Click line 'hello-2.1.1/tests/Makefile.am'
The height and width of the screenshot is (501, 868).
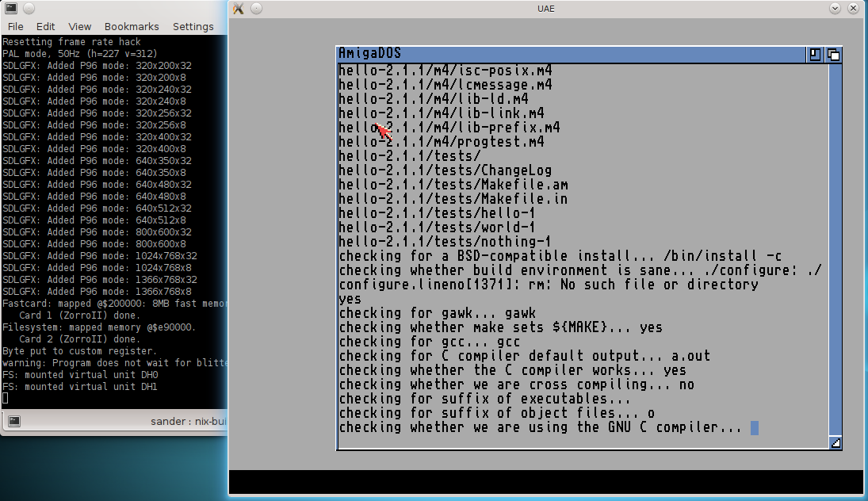click(x=453, y=185)
